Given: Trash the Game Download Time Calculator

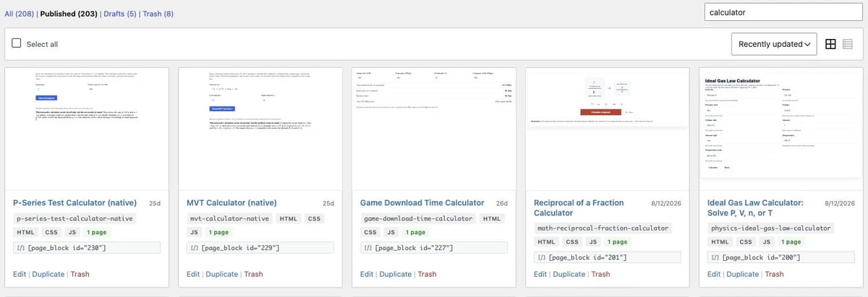Looking at the screenshot, I should [427, 275].
